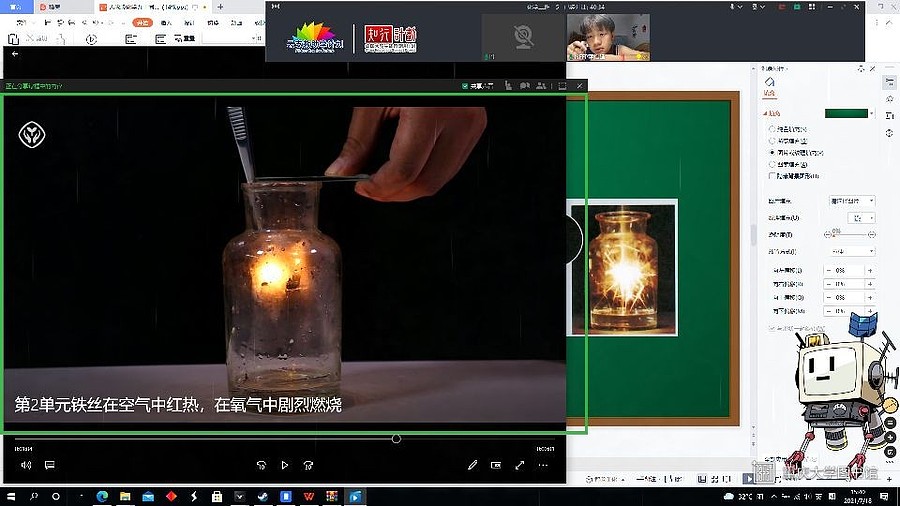Collapse the fill section in format pane
The width and height of the screenshot is (900, 506).
[x=766, y=114]
